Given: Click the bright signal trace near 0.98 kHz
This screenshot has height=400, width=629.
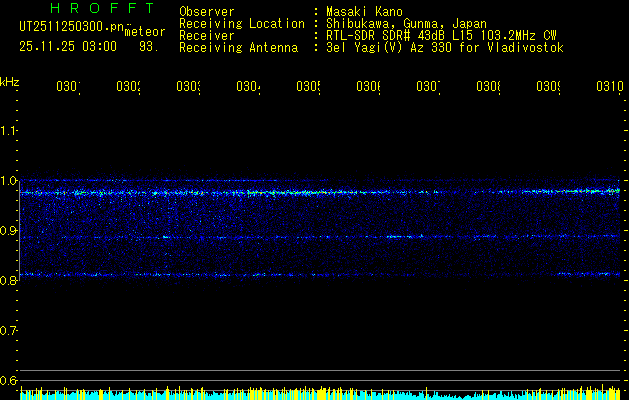Looking at the screenshot, I should 320,193.
